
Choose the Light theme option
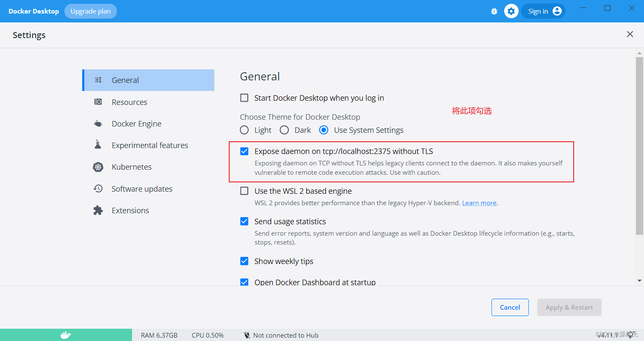pos(244,130)
